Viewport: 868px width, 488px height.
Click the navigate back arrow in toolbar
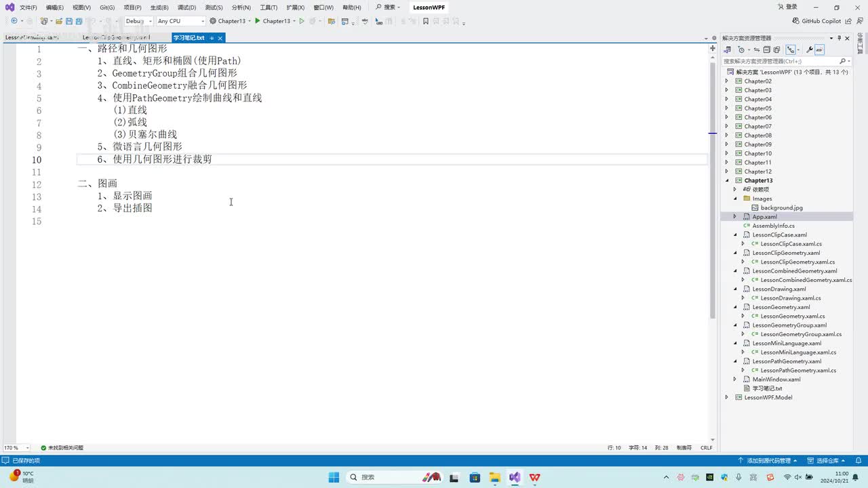pos(14,21)
